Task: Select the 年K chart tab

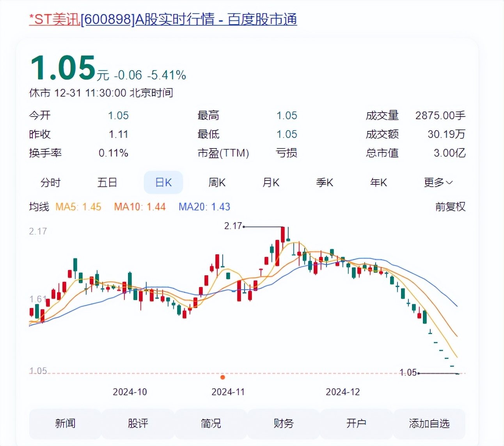Action: [379, 182]
